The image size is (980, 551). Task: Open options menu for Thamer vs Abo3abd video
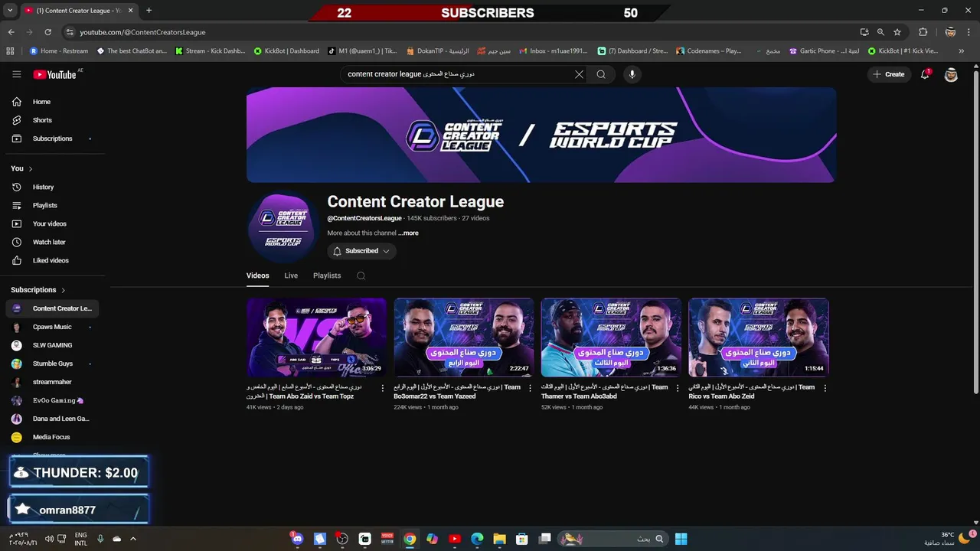678,388
